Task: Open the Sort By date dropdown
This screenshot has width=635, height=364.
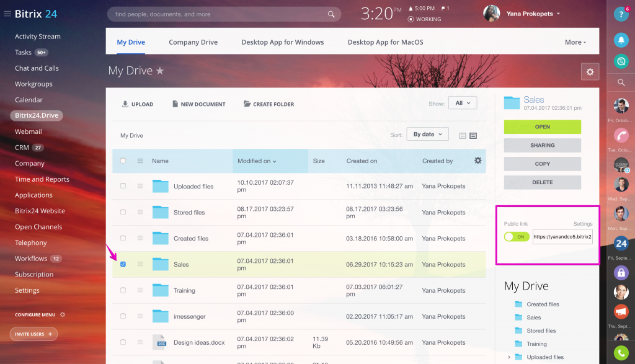Action: pyautogui.click(x=428, y=134)
